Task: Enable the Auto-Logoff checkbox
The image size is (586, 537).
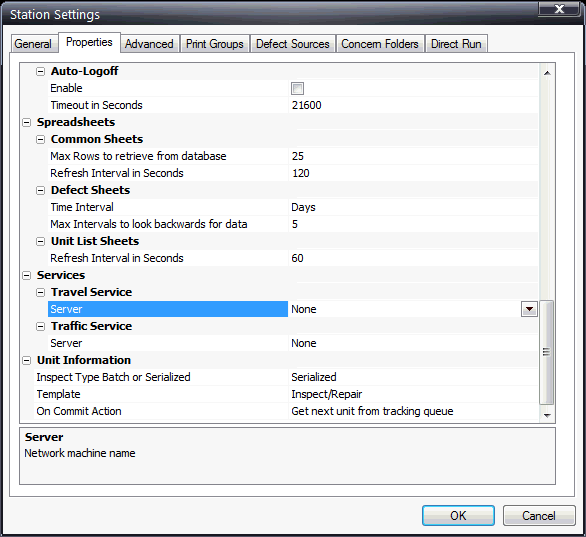Action: point(297,89)
